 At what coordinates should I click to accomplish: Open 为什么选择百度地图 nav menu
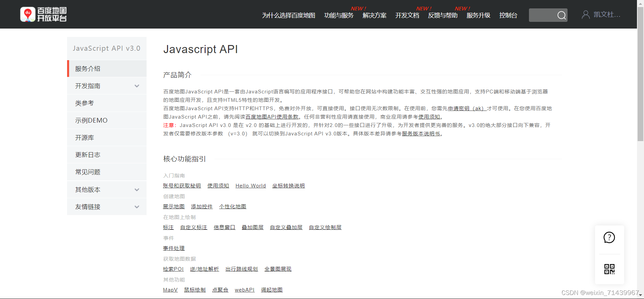[x=288, y=15]
